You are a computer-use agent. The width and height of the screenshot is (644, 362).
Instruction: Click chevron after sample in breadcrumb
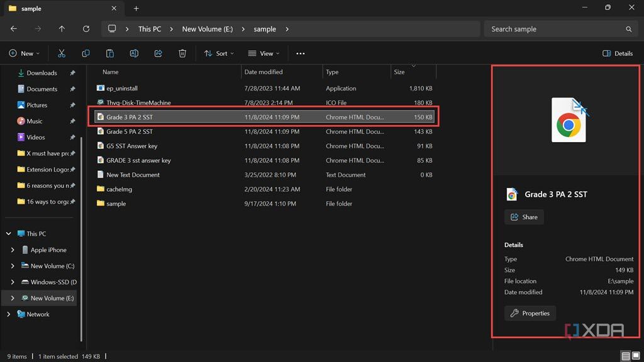(287, 29)
